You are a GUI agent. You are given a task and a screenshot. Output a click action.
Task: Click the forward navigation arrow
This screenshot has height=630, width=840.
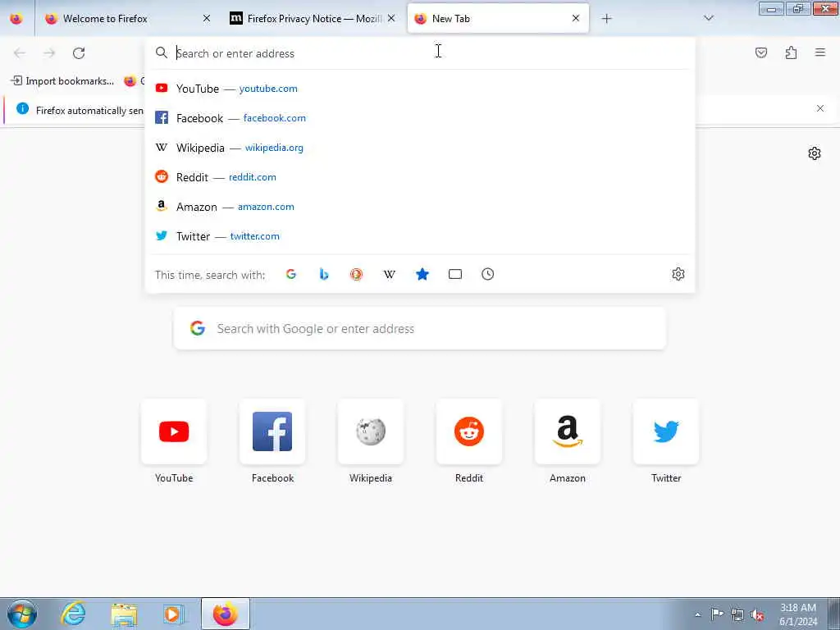[x=49, y=53]
